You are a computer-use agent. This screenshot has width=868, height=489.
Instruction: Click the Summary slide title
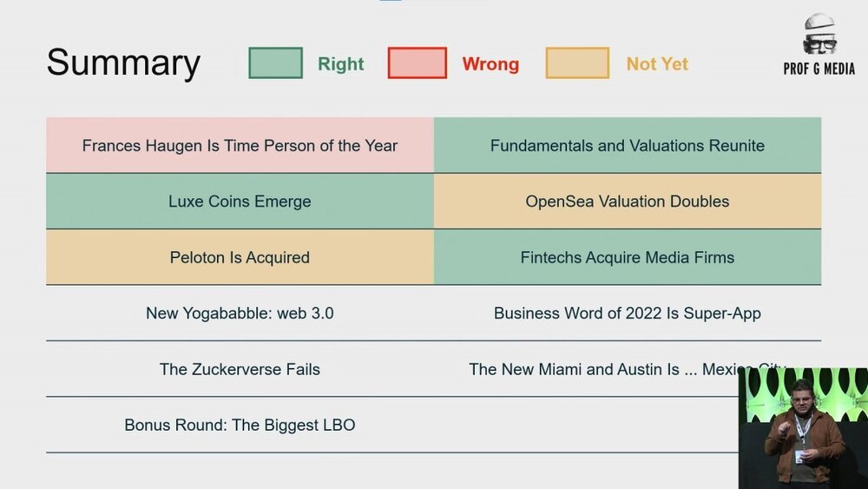[123, 63]
